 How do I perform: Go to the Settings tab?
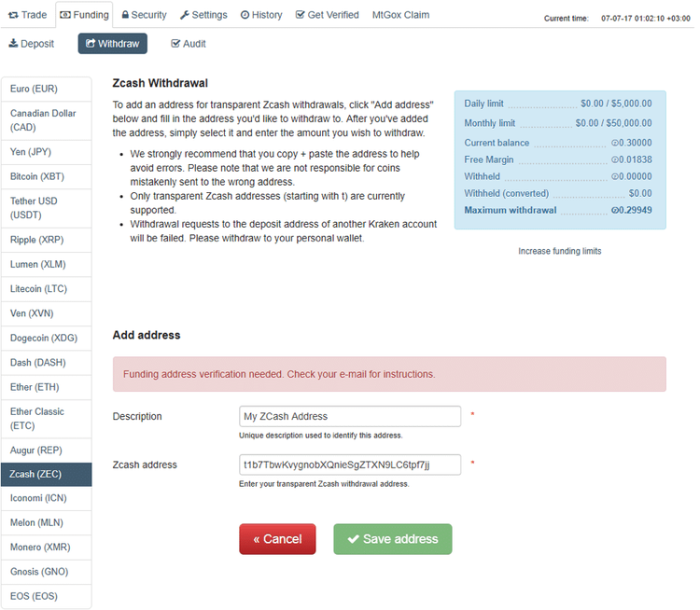(203, 15)
